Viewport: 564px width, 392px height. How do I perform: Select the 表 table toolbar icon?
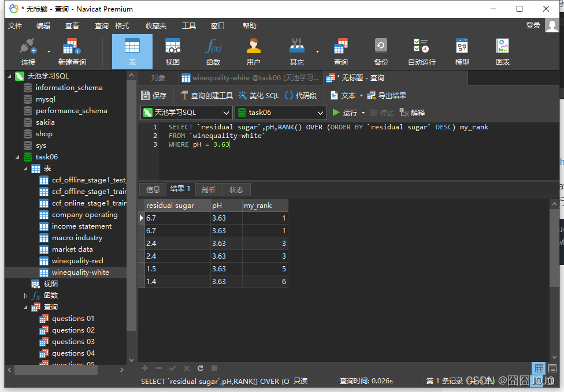click(x=132, y=52)
